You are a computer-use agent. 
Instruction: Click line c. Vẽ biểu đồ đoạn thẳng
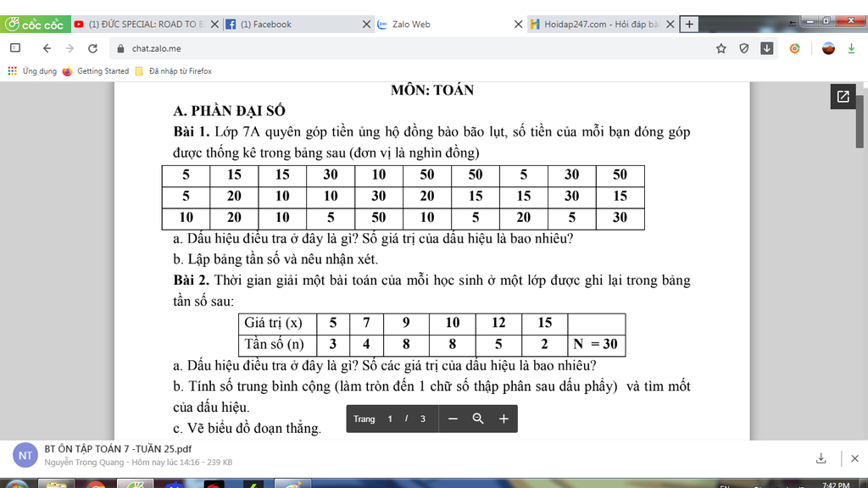tap(247, 428)
